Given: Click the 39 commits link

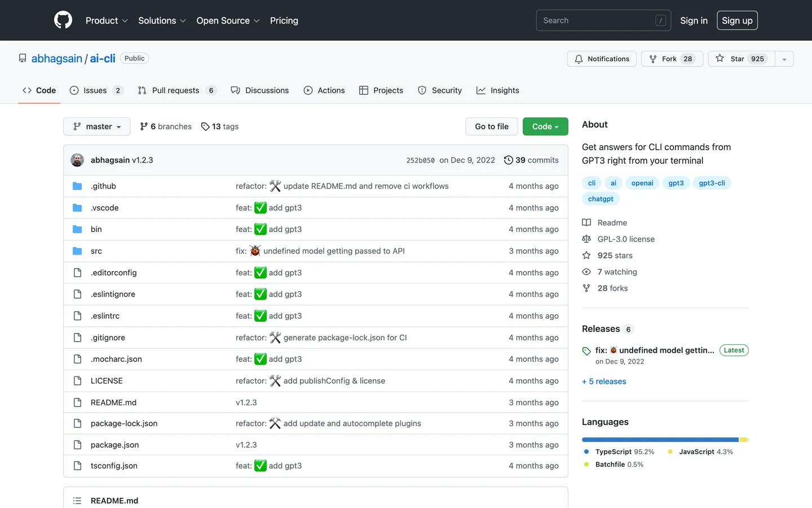Looking at the screenshot, I should click(531, 160).
